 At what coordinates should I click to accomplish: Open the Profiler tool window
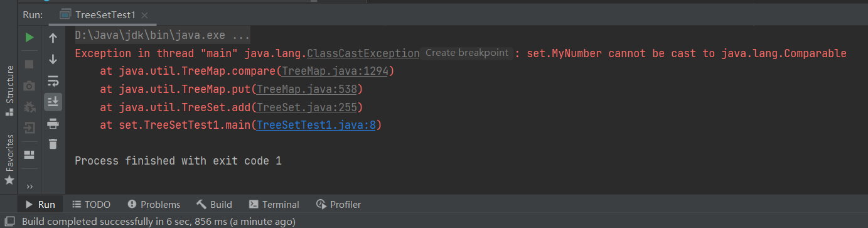click(x=338, y=204)
